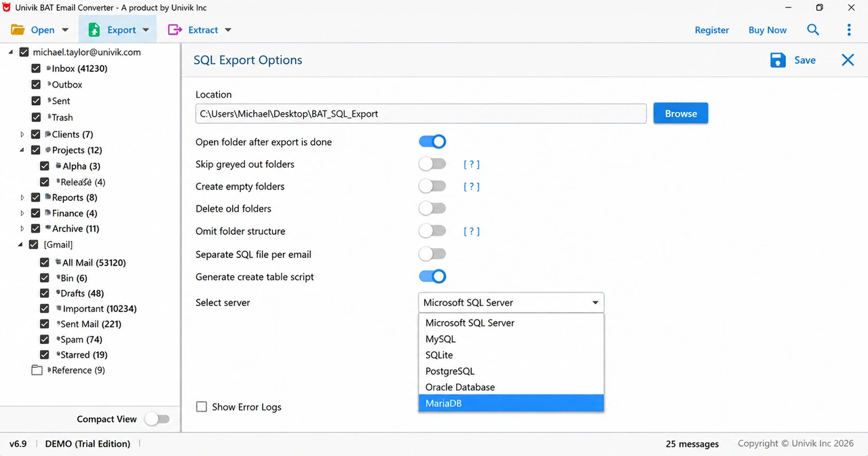The height and width of the screenshot is (456, 868).
Task: Select the Drafts (48) folder
Action: pyautogui.click(x=82, y=293)
